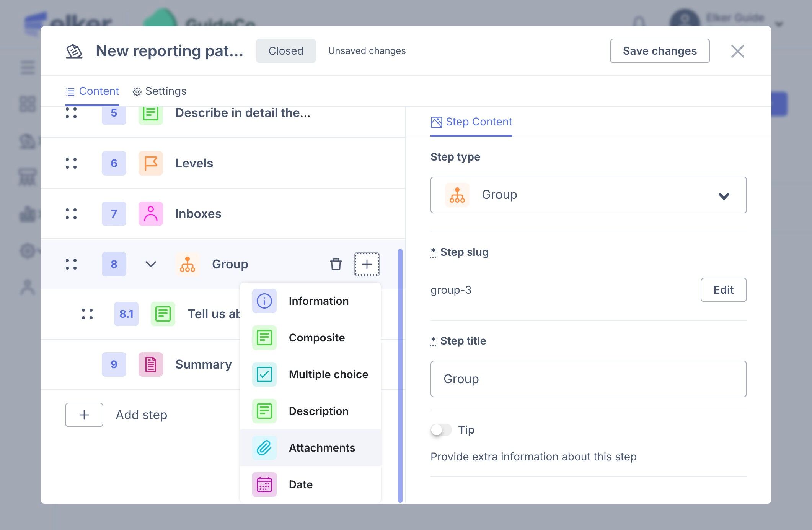This screenshot has height=530, width=812.
Task: Pick Date option in step menu
Action: pos(300,484)
